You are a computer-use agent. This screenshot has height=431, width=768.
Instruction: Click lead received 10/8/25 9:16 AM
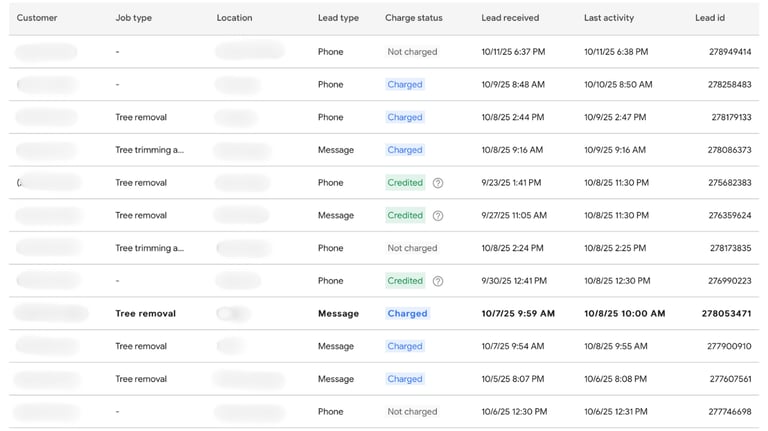point(512,150)
